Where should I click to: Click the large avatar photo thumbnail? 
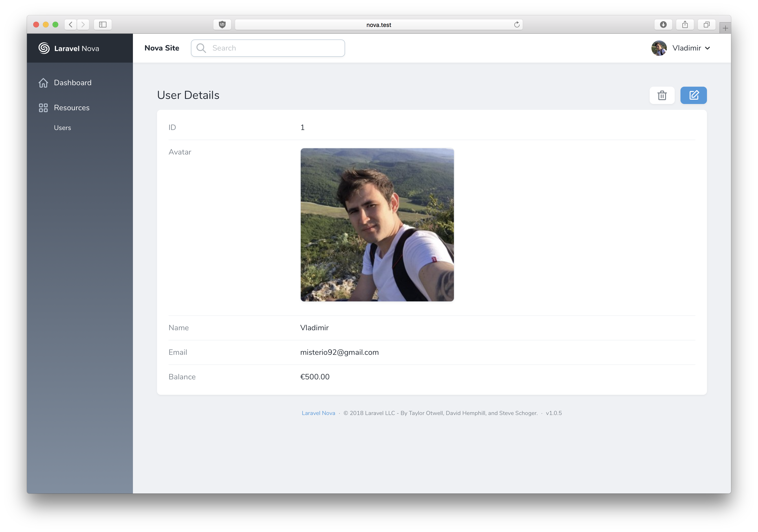point(377,225)
